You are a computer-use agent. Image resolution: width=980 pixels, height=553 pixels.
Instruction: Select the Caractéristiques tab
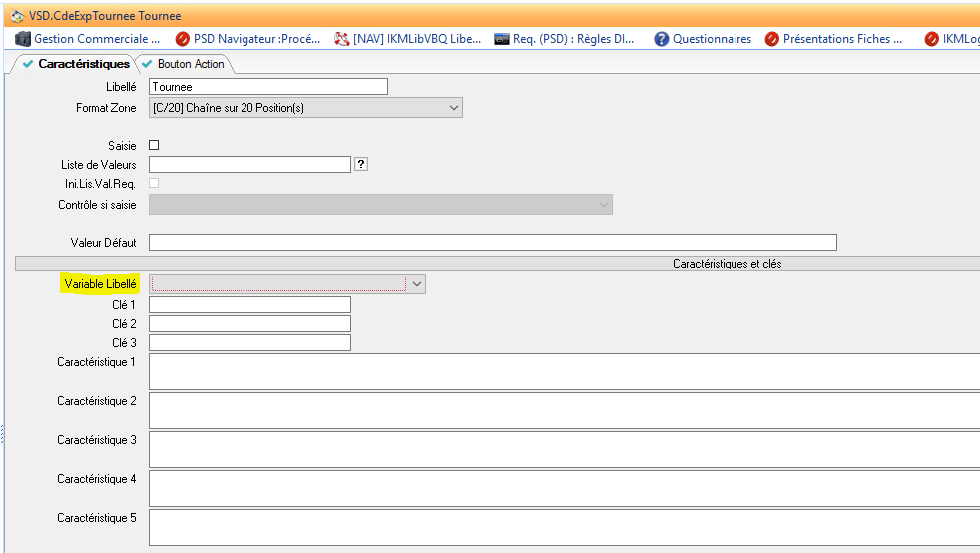[75, 64]
